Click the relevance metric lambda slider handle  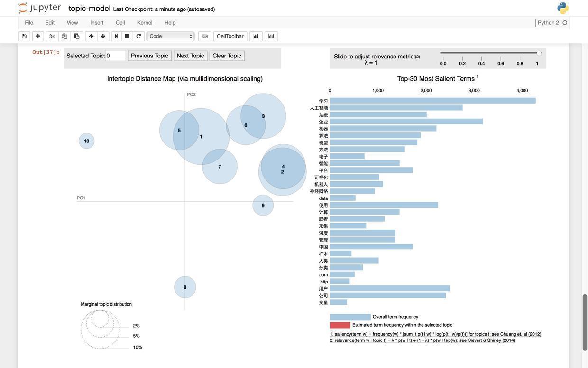pyautogui.click(x=539, y=53)
